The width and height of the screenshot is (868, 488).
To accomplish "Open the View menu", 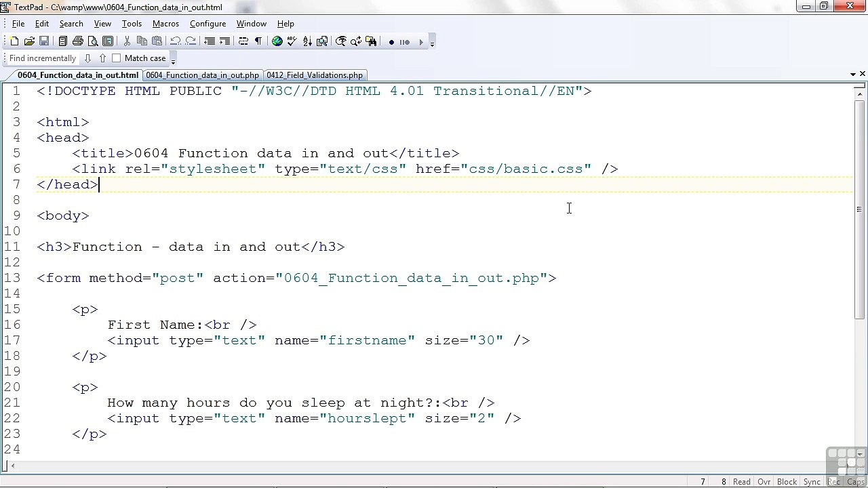I will click(102, 24).
